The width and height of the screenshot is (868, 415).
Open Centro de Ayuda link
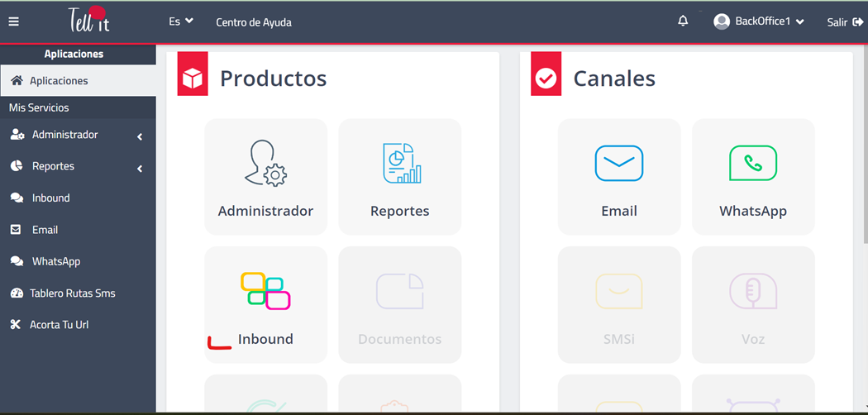tap(254, 22)
